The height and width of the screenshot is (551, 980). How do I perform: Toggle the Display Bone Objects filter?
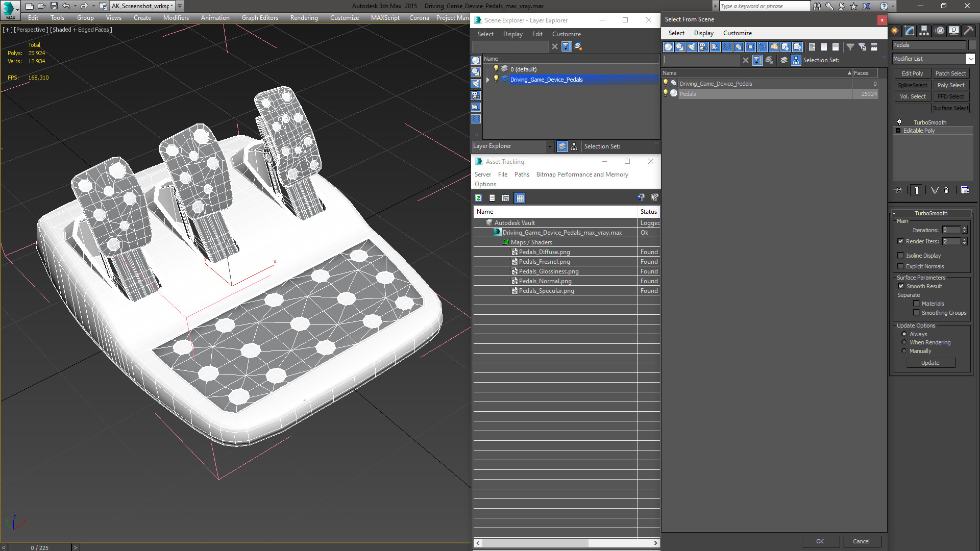[x=762, y=47]
